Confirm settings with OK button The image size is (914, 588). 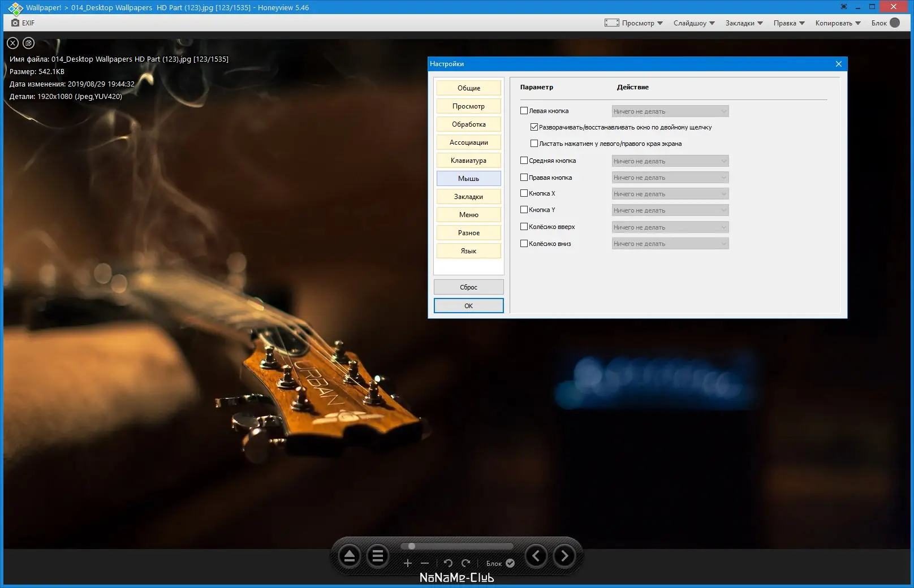pos(469,306)
